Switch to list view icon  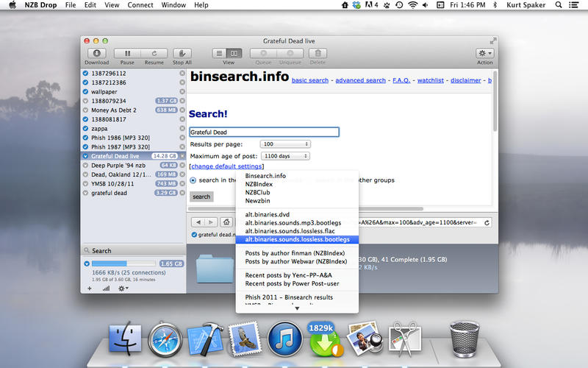click(219, 53)
